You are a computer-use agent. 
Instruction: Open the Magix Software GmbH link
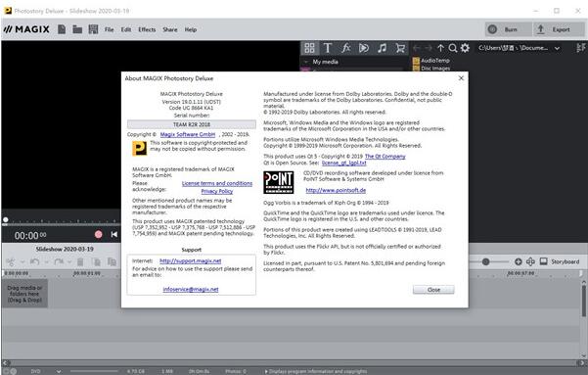tap(188, 134)
